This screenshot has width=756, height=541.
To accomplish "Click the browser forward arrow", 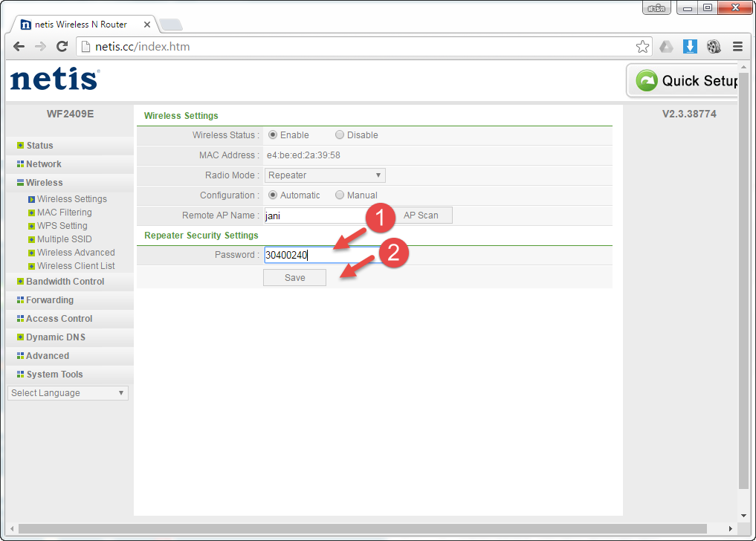I will (40, 46).
